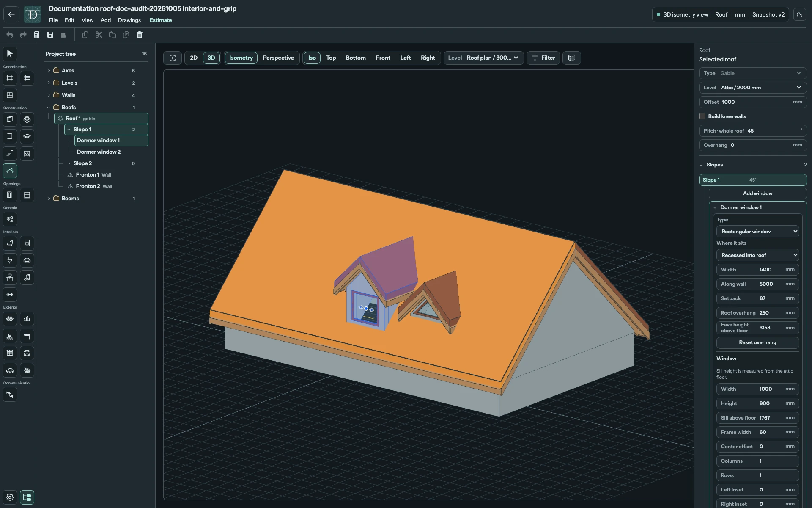Open the Recessed into roof dropdown

(x=757, y=255)
